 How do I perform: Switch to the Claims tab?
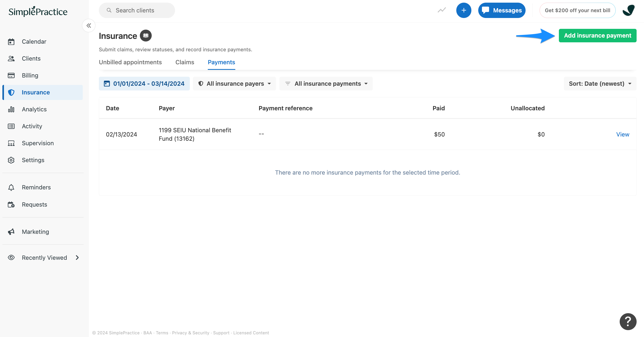point(185,62)
